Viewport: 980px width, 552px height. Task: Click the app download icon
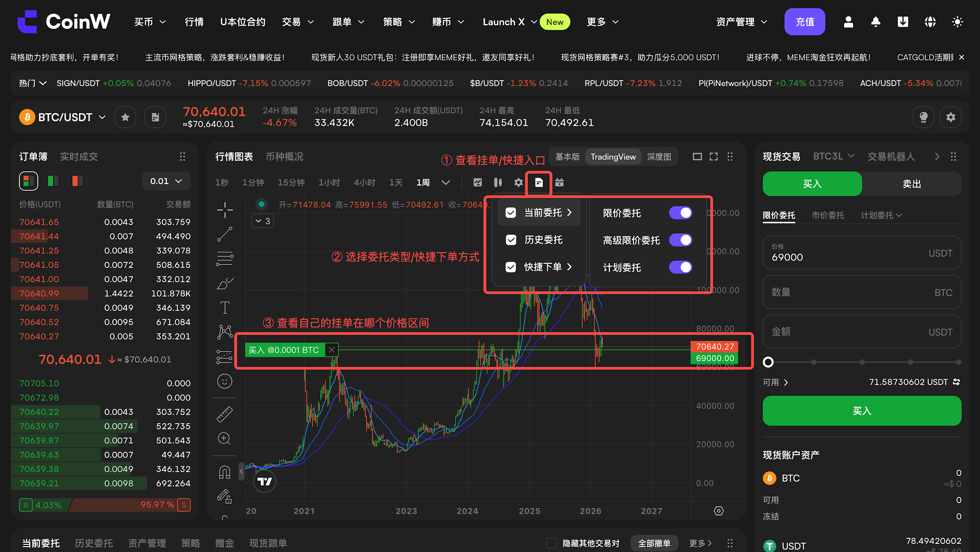pyautogui.click(x=903, y=22)
